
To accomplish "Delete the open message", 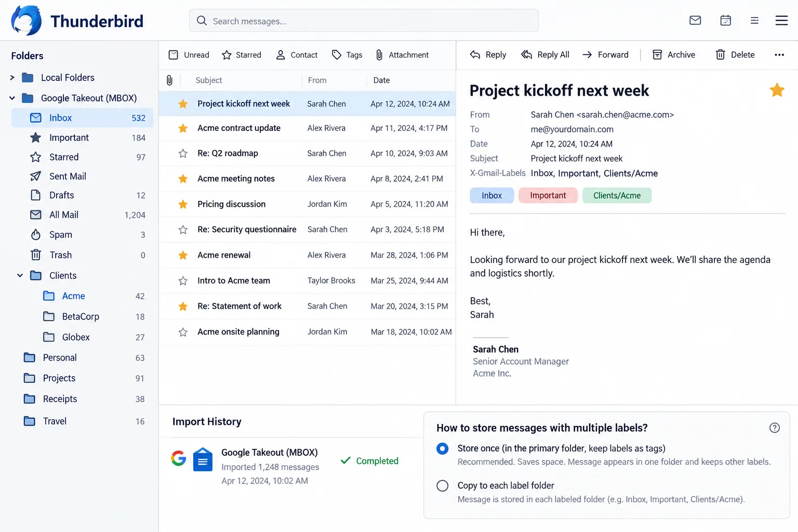I will point(735,55).
